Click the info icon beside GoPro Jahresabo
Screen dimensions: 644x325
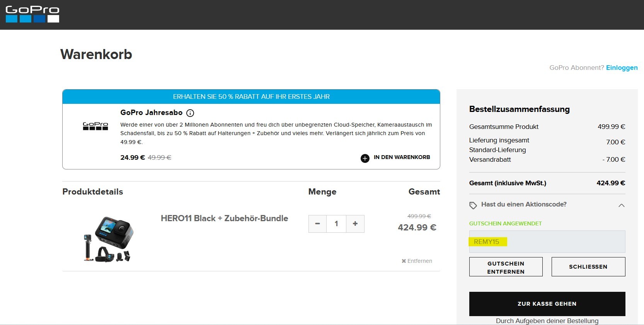click(190, 113)
